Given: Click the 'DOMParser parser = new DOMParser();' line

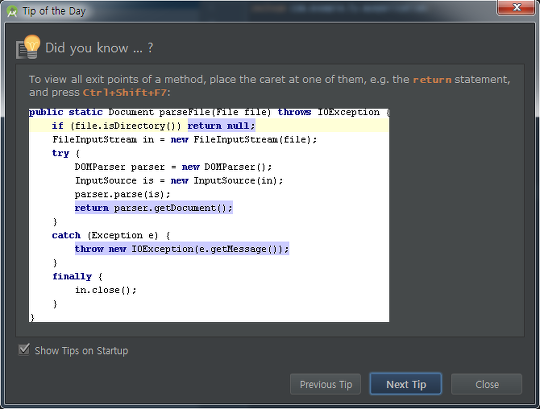Looking at the screenshot, I should pos(173,167).
